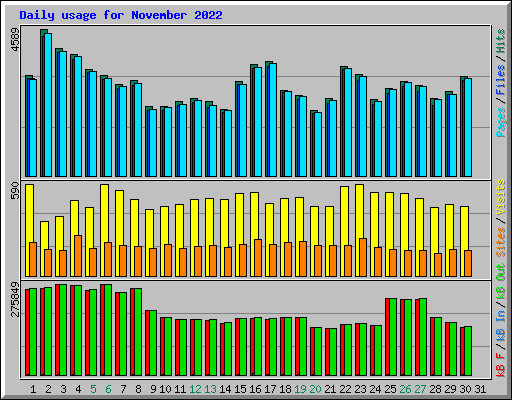512x400 pixels.
Task: Click the 'Pages' legend label
Action: pyautogui.click(x=500, y=122)
